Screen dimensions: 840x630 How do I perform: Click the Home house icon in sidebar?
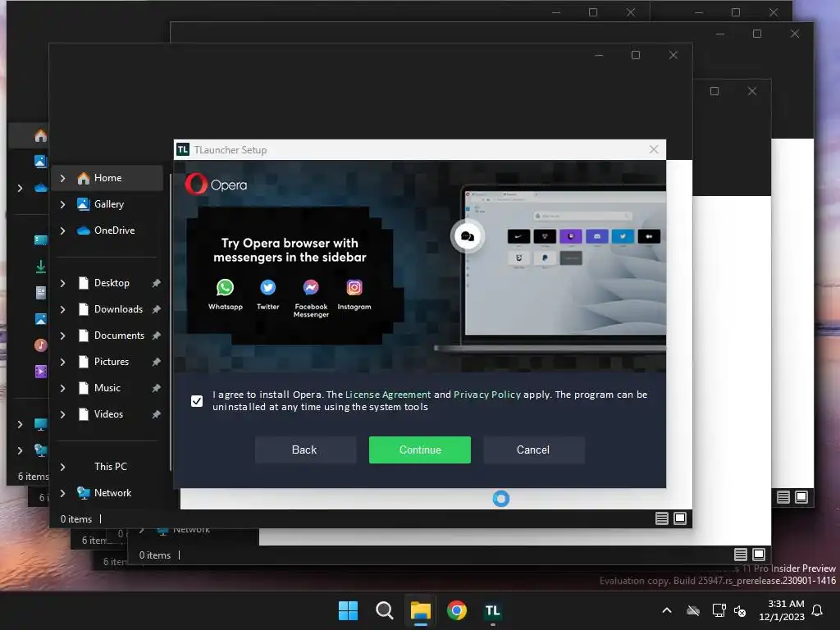click(83, 178)
